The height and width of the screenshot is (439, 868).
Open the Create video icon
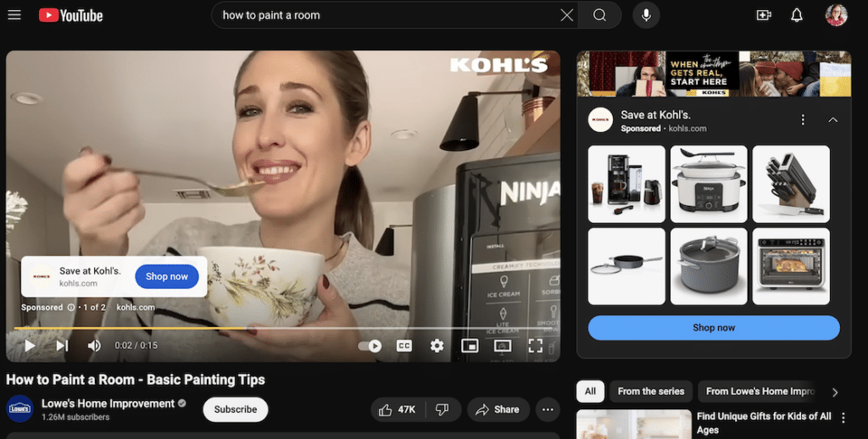tap(764, 15)
